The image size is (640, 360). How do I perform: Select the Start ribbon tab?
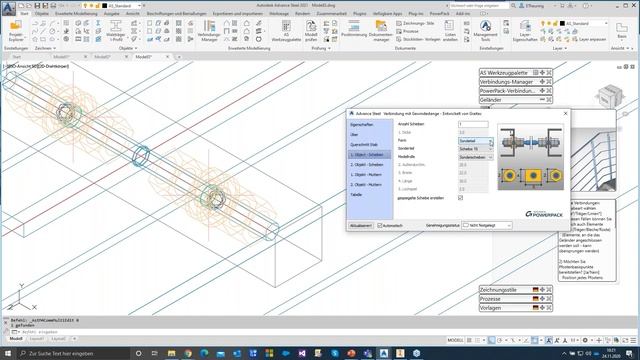click(x=24, y=13)
